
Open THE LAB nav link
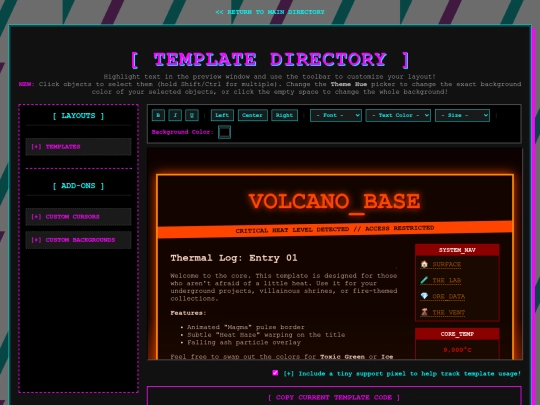point(447,280)
